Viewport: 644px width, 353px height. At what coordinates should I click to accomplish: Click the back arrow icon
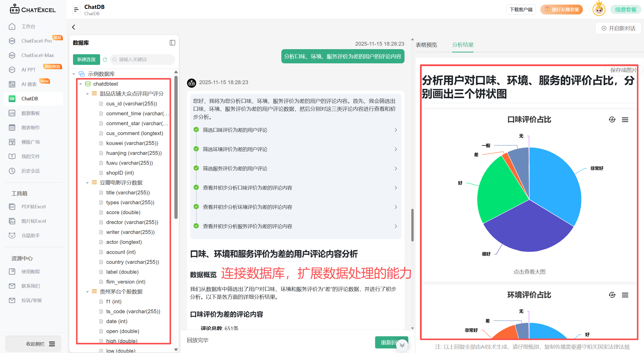click(74, 27)
